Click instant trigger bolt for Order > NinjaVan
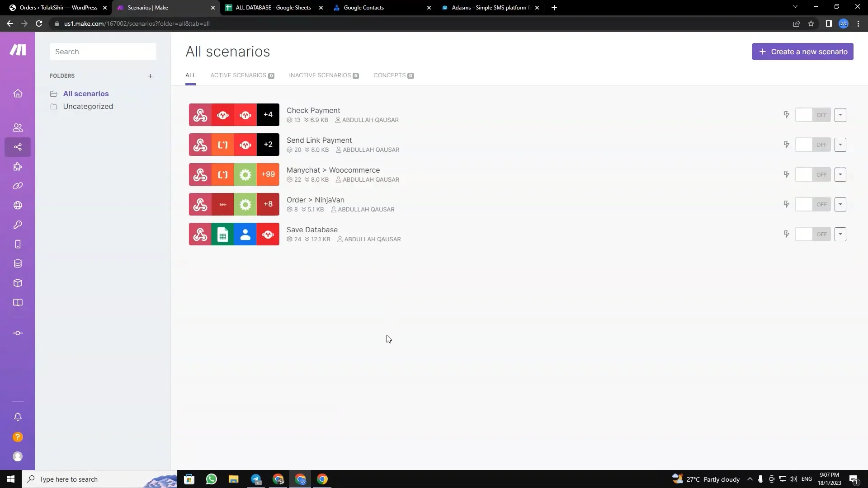This screenshot has height=488, width=868. 786,204
